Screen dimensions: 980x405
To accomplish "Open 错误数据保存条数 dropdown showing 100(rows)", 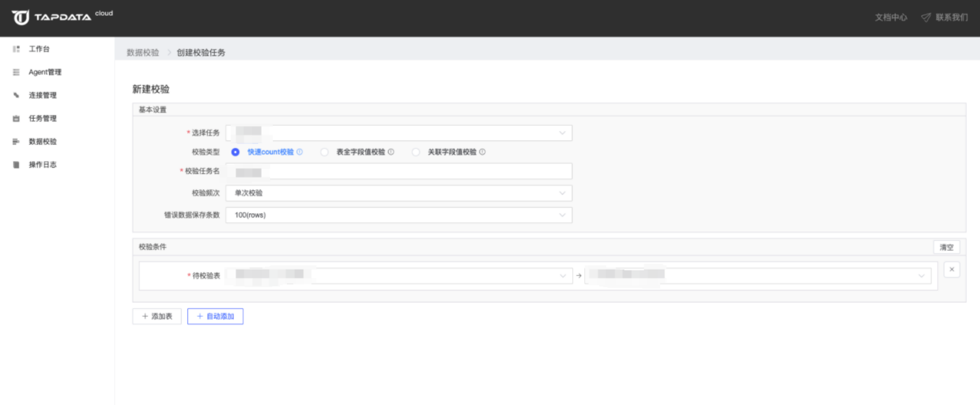I will (399, 215).
